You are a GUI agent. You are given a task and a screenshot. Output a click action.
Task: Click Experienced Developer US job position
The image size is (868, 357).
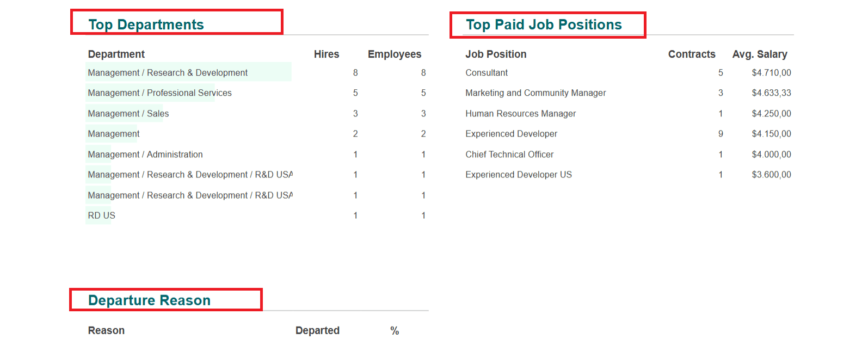(x=519, y=175)
